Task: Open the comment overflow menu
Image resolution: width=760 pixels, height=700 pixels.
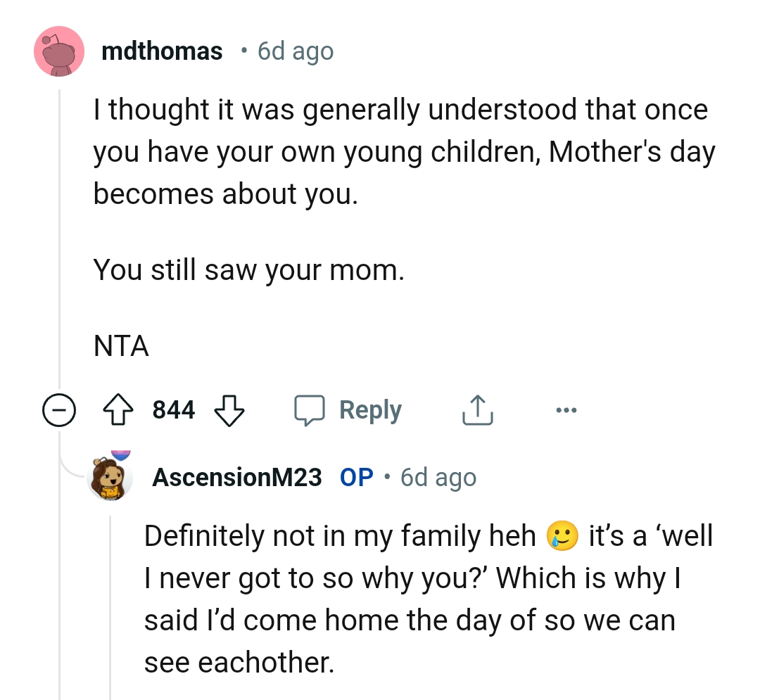Action: 567,409
